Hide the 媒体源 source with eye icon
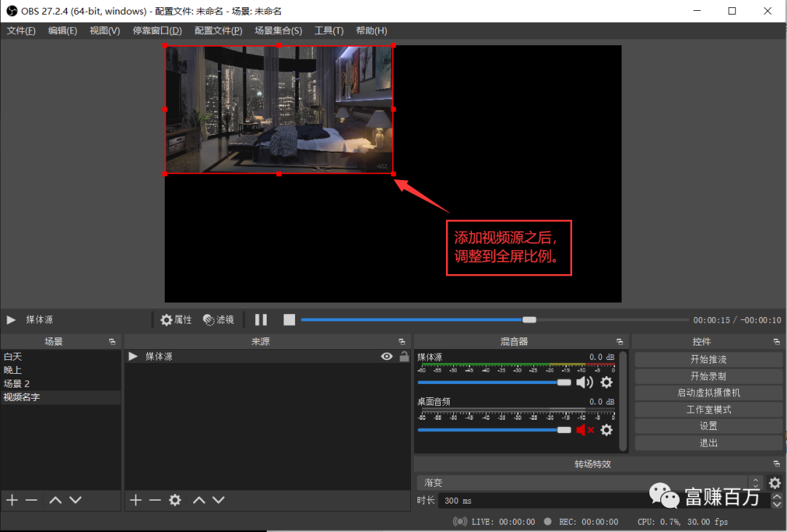 [387, 356]
